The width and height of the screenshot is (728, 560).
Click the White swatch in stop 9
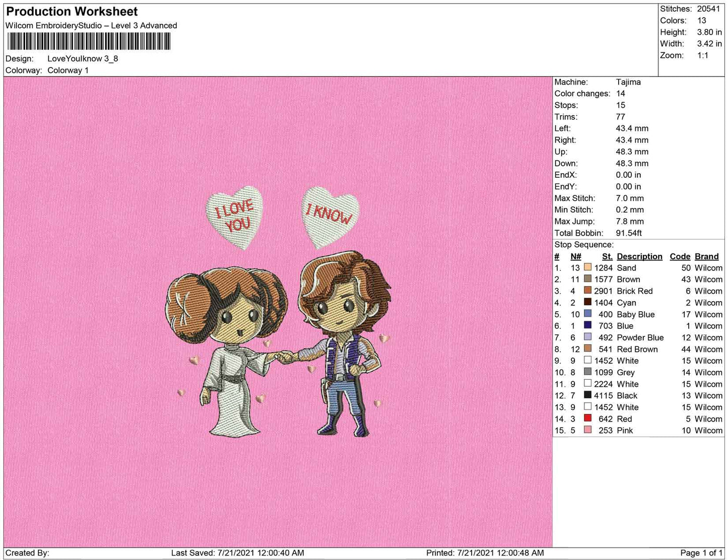coord(587,360)
